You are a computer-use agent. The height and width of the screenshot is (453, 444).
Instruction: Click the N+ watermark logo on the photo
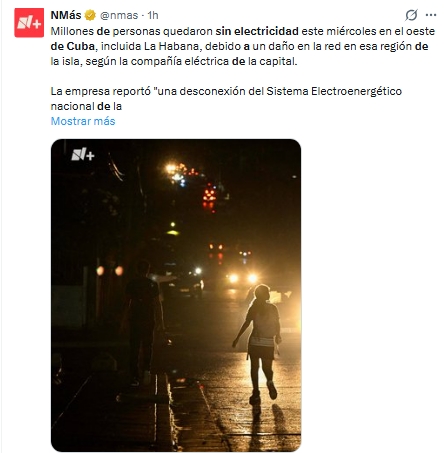[x=83, y=155]
